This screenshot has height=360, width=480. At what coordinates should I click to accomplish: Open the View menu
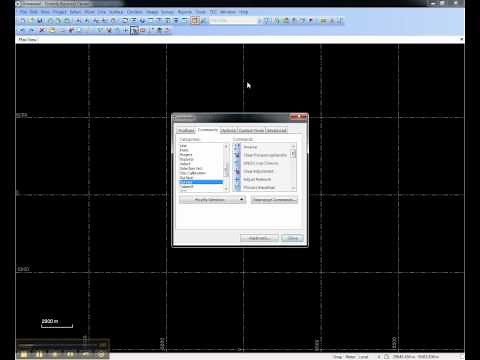pyautogui.click(x=45, y=12)
